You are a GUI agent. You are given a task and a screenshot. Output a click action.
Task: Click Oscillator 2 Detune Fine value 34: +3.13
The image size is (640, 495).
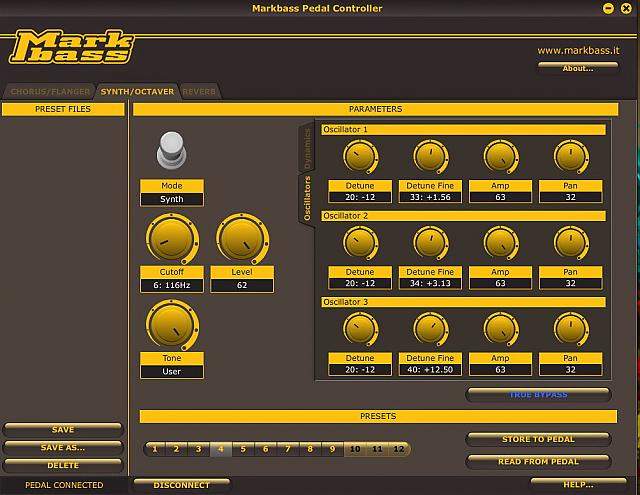(430, 283)
